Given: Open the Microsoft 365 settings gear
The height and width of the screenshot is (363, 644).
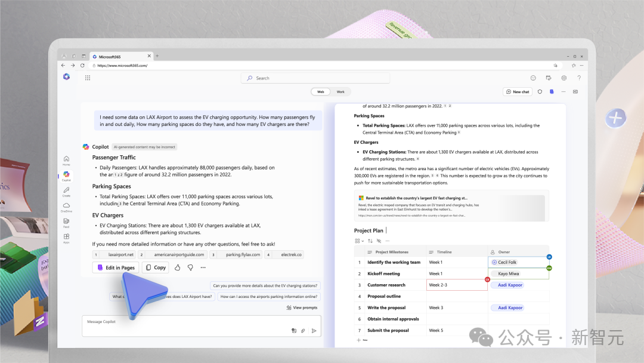Looking at the screenshot, I should [564, 78].
